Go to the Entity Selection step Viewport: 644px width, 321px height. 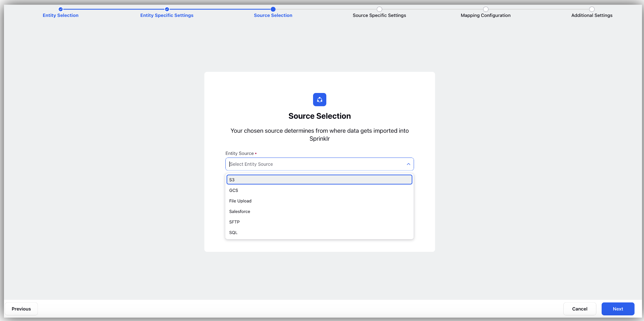(61, 15)
